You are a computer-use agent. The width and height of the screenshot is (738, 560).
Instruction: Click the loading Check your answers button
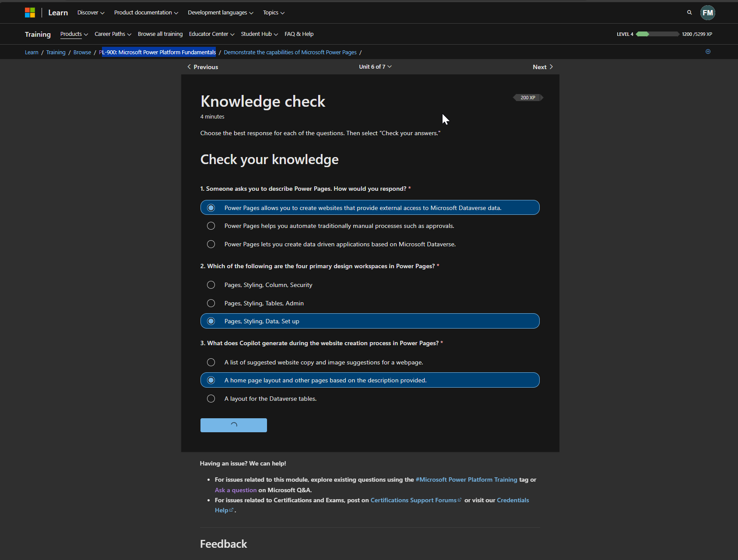pos(234,425)
